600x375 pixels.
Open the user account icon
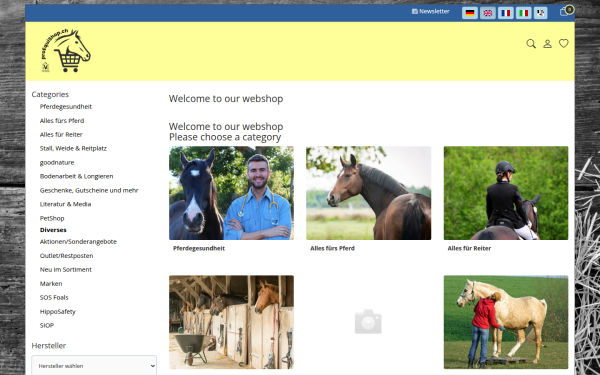(x=548, y=44)
